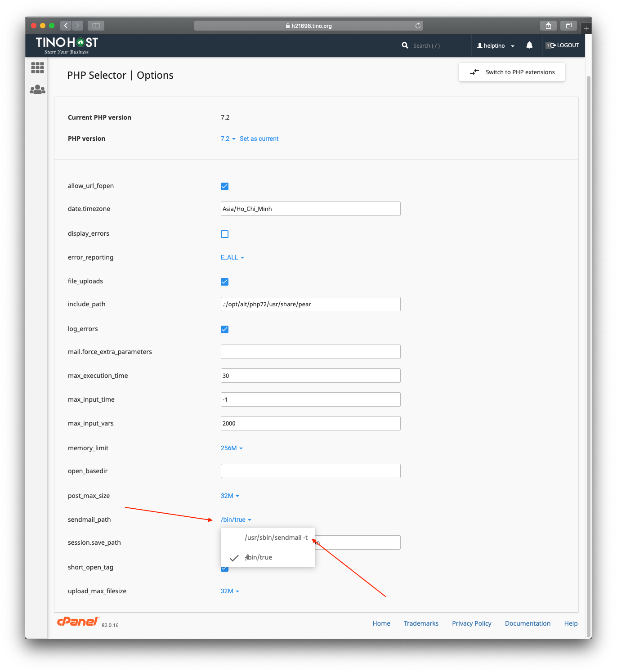Click the open_basedir input field

click(311, 471)
